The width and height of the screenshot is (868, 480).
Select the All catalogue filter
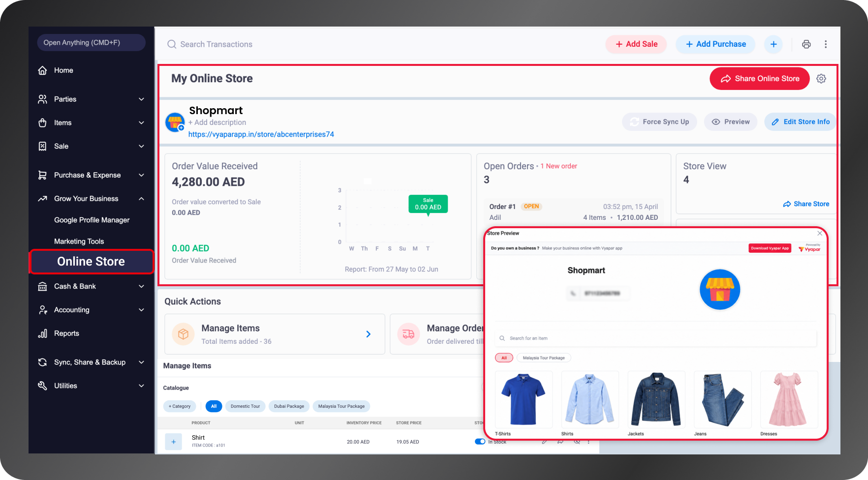point(214,406)
